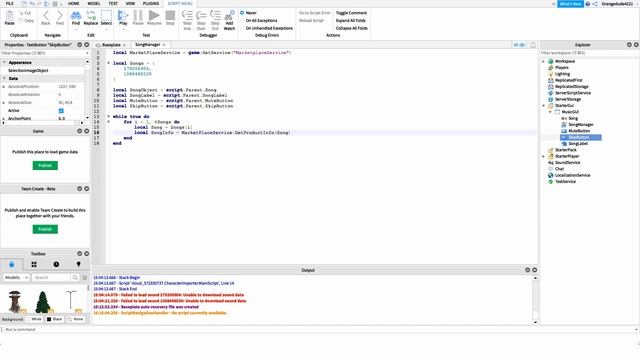
Task: Click Publish in the Game panel
Action: (45, 165)
